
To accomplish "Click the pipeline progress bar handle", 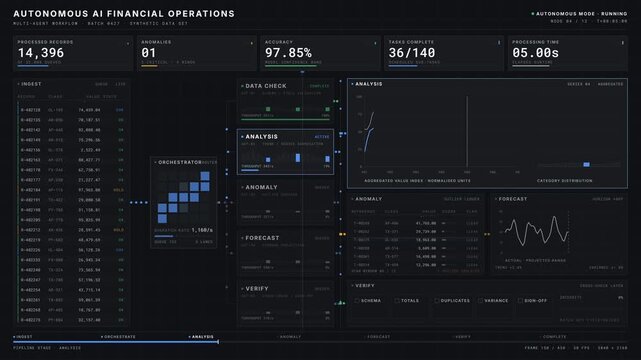I will coord(218,342).
